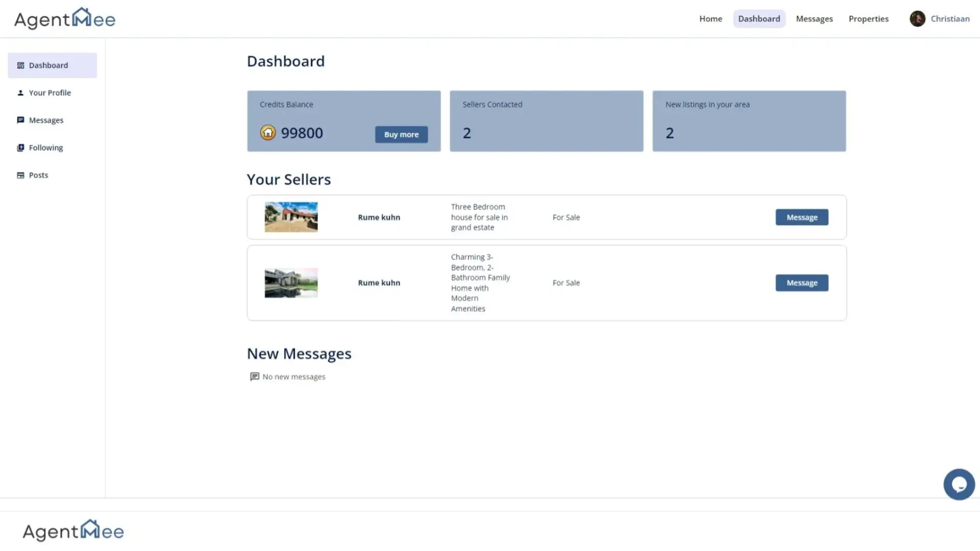Click Message button for Three Bedroom listing
Viewport: 980px width, 551px height.
coord(802,217)
